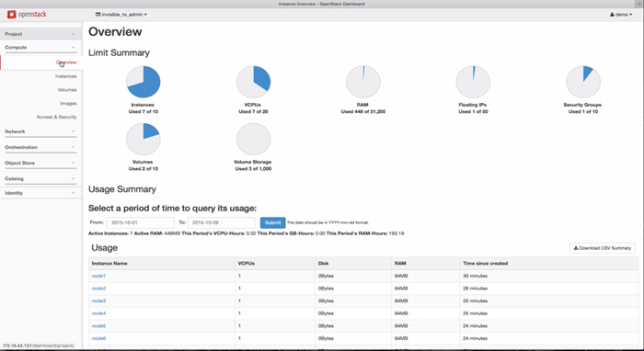Image resolution: width=644 pixels, height=351 pixels.
Task: Click 'Used 7 of 10' under Instances
Action: 143,111
